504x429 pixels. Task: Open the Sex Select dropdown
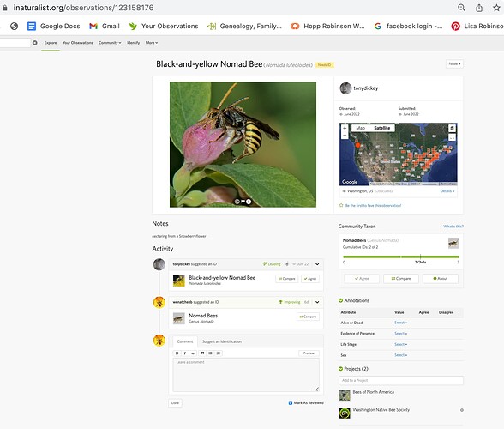(x=400, y=355)
